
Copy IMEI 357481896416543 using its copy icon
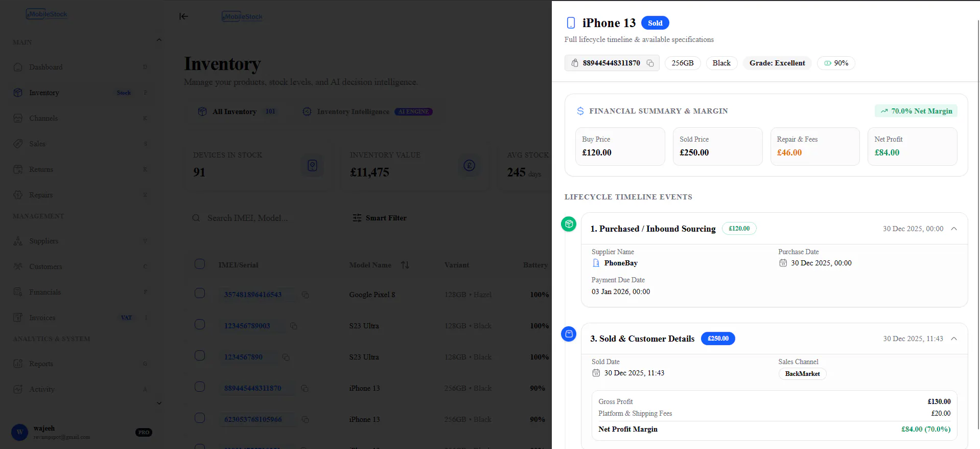(305, 295)
